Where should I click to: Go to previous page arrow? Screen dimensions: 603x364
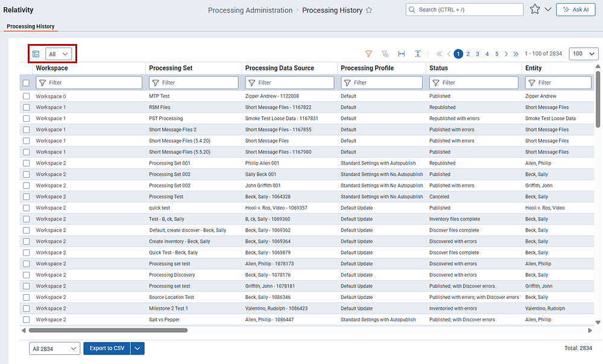(449, 54)
